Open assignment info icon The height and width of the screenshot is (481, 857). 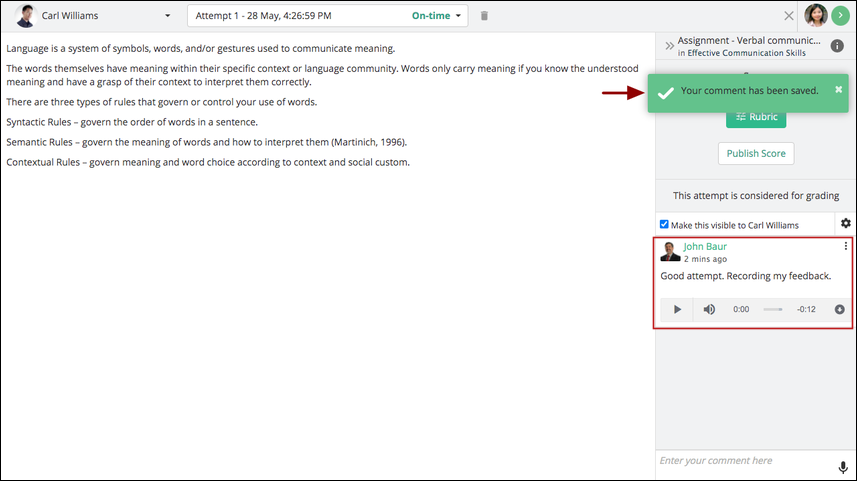pyautogui.click(x=837, y=46)
